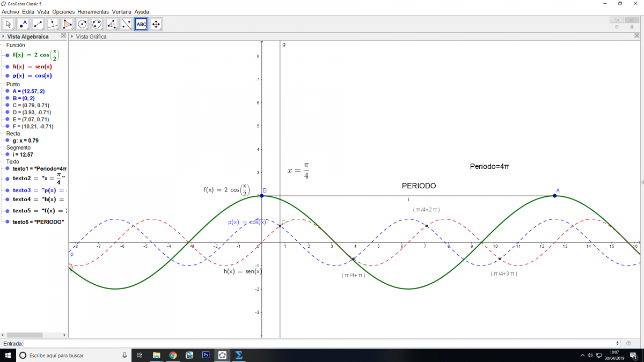Expand the Vista Algebraica style bar arrow

(3, 36)
